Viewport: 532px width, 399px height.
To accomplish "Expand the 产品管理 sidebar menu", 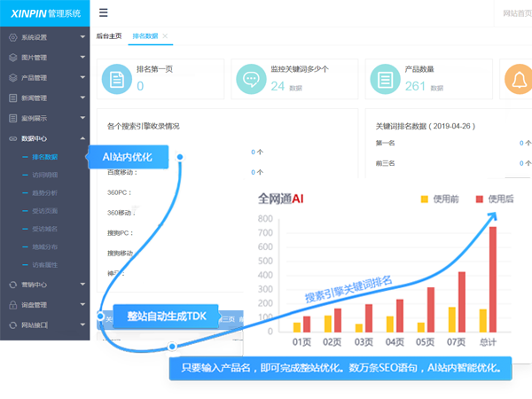I will click(x=82, y=78).
